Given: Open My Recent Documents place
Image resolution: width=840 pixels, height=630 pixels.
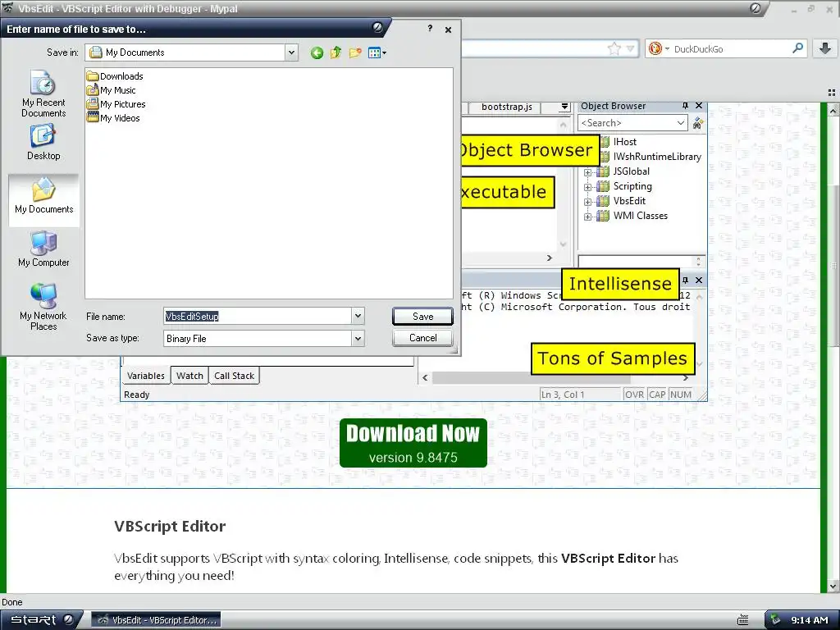Looking at the screenshot, I should (43, 94).
